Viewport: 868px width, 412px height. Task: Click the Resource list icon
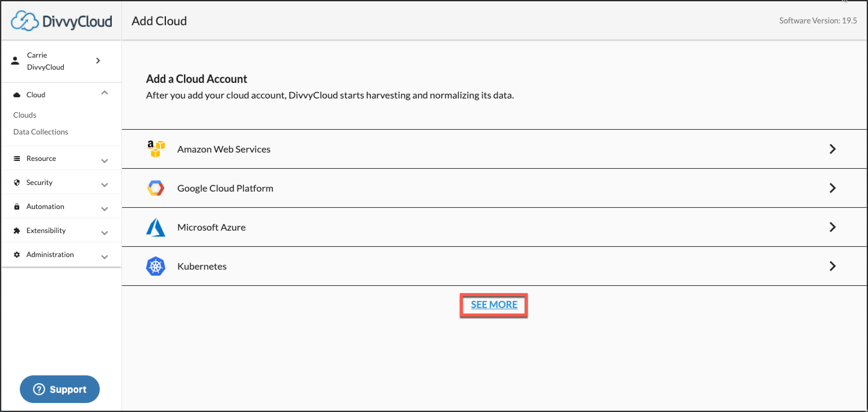tap(17, 159)
